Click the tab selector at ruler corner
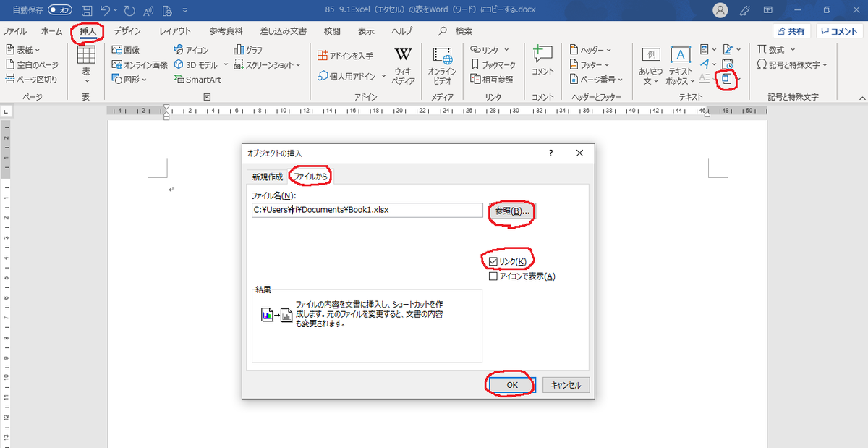 (x=4, y=111)
